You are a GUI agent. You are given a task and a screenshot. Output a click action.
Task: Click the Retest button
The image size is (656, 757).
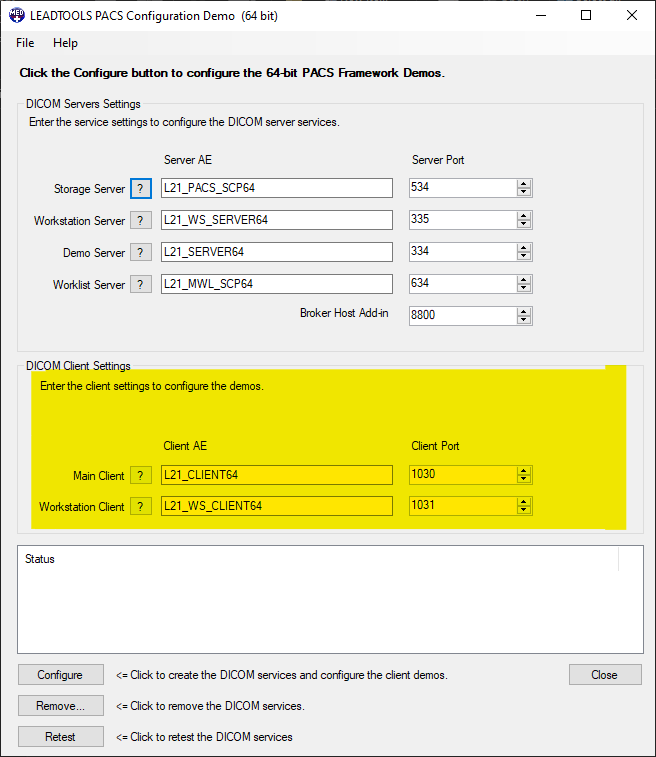(61, 736)
